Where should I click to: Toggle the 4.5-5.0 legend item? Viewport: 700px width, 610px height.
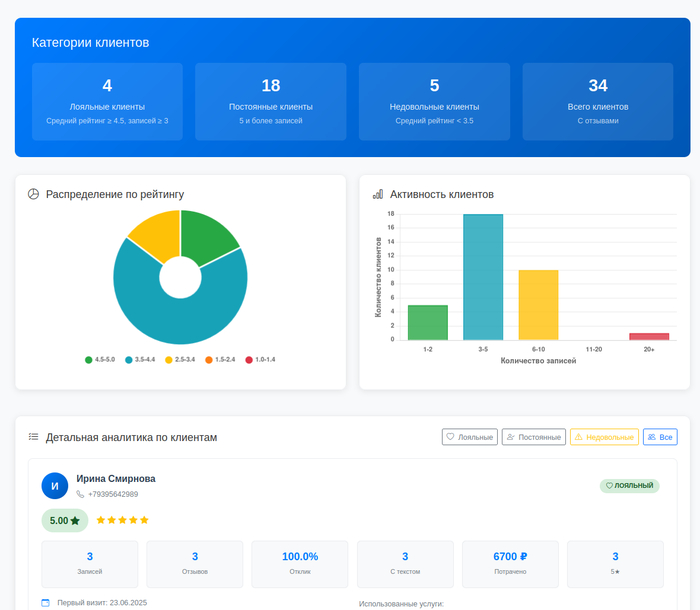point(100,359)
